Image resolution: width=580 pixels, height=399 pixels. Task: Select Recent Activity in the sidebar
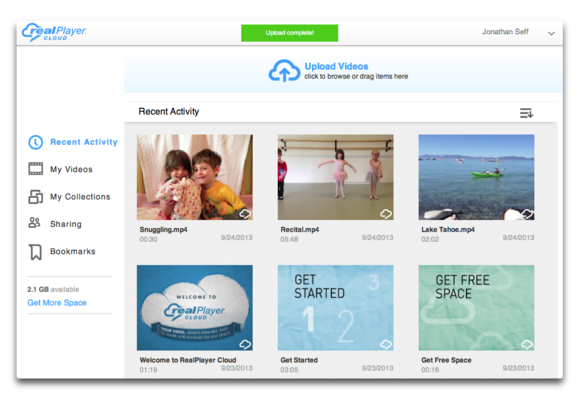pyautogui.click(x=84, y=142)
